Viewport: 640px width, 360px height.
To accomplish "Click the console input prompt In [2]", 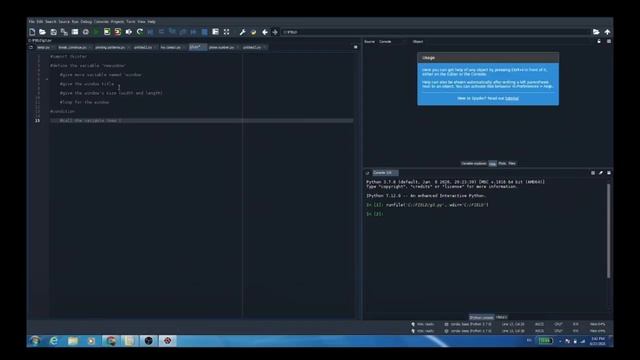I will pos(375,214).
